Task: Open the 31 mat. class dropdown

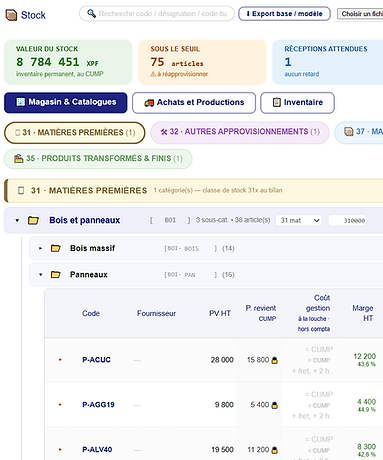Action: [x=299, y=220]
